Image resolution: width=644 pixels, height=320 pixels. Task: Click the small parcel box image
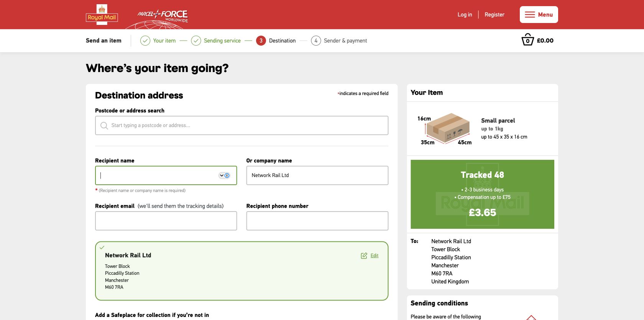(448, 128)
